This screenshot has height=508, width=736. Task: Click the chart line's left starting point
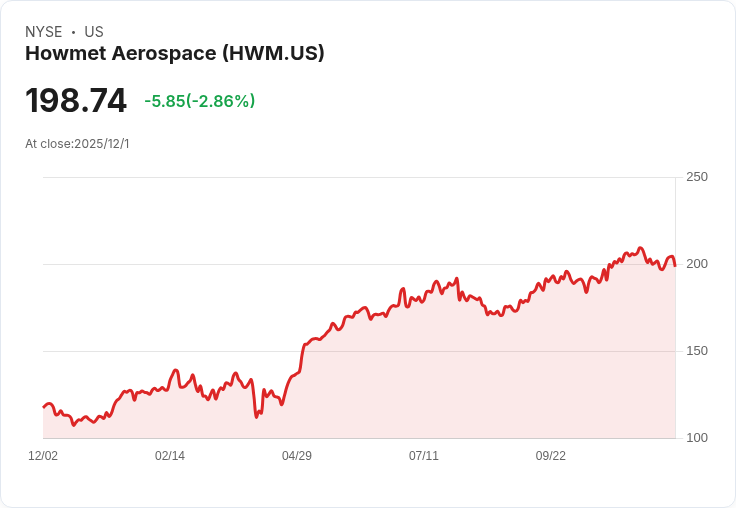pos(44,407)
